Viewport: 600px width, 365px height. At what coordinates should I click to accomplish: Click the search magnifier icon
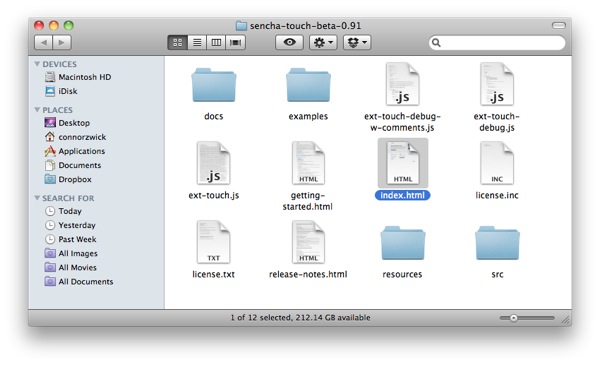[436, 42]
